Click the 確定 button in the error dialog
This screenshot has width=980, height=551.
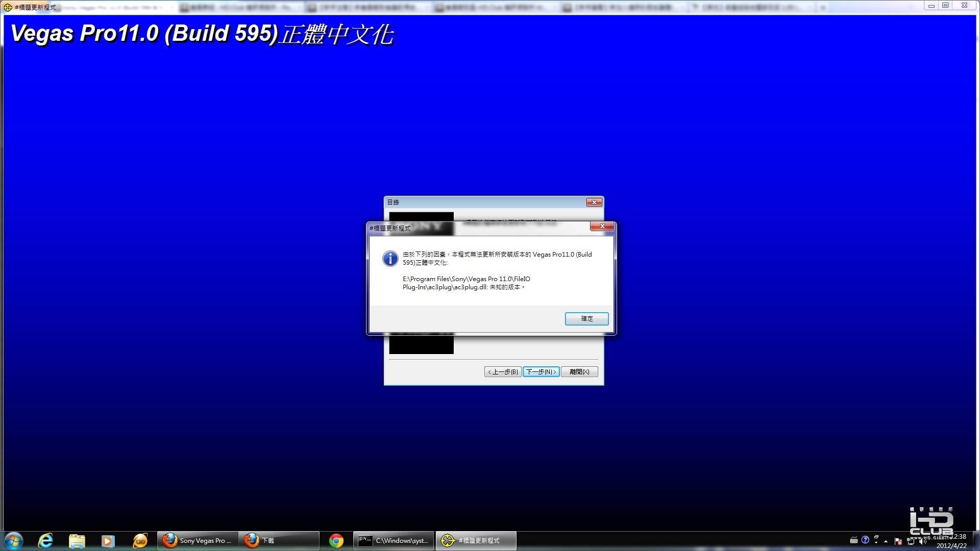point(586,318)
